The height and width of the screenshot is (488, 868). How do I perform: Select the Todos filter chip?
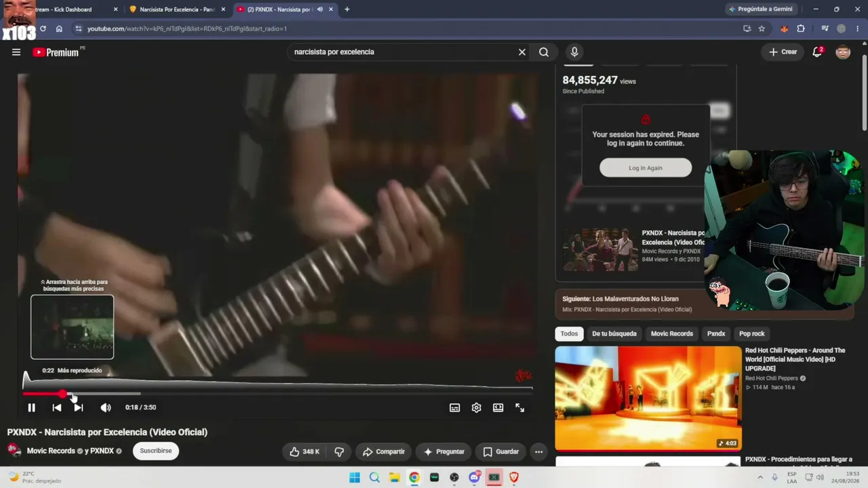point(569,333)
